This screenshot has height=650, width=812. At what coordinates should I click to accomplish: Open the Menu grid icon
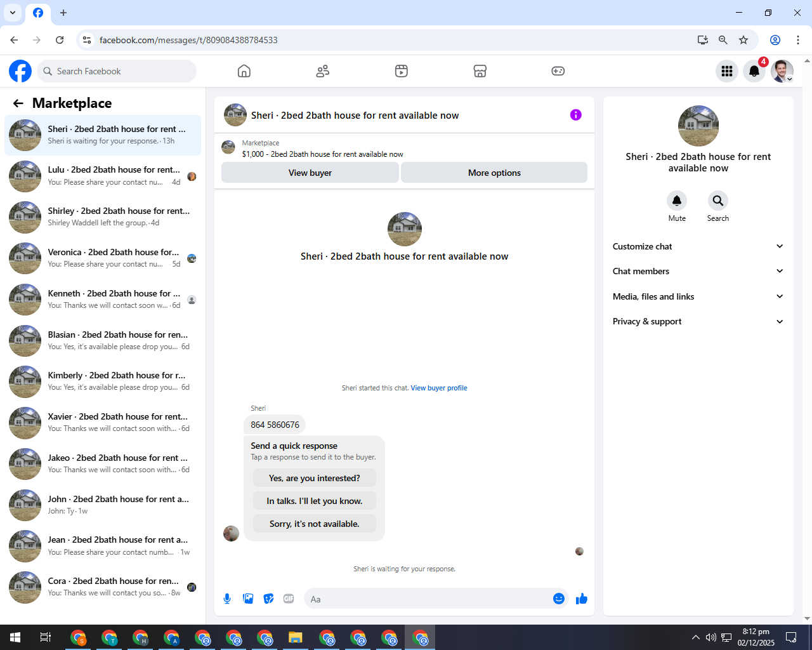[x=727, y=71]
